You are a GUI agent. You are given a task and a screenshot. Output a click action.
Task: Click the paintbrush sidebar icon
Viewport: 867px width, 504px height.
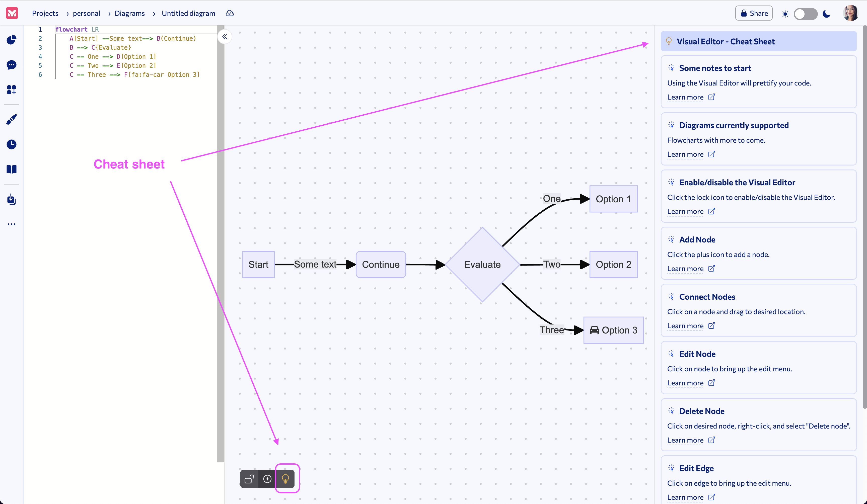point(12,119)
